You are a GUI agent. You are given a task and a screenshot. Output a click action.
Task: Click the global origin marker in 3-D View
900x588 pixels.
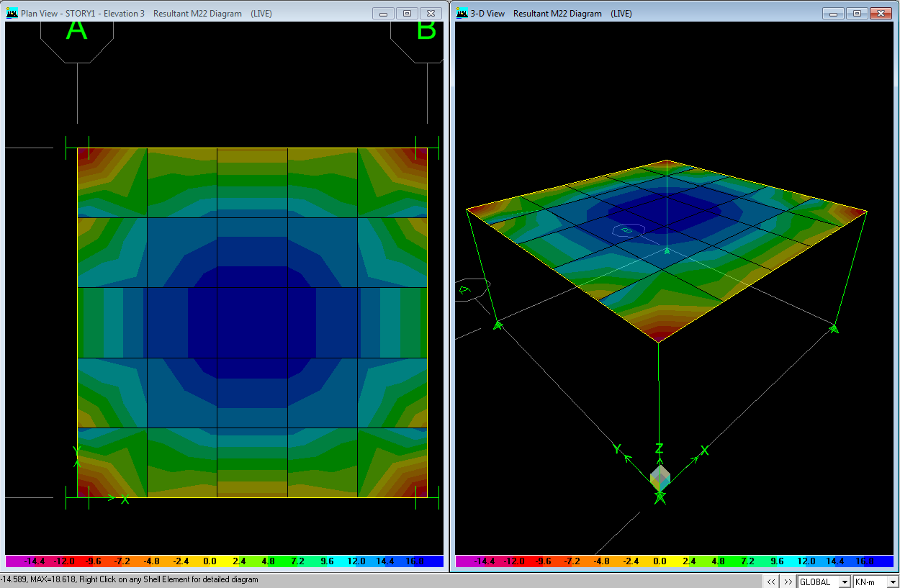(x=660, y=476)
